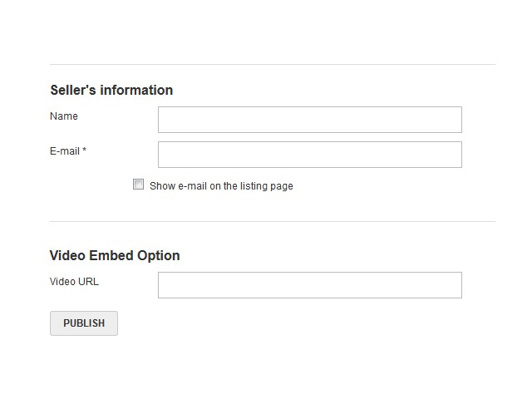Screen dimensions: 532x399
Task: Click the "Video URL" field label
Action: pyautogui.click(x=74, y=282)
